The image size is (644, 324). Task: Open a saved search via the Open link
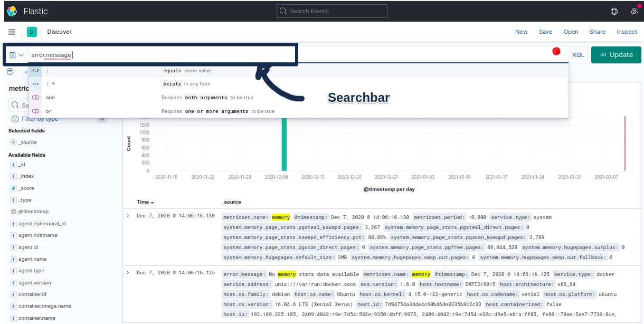pos(571,32)
